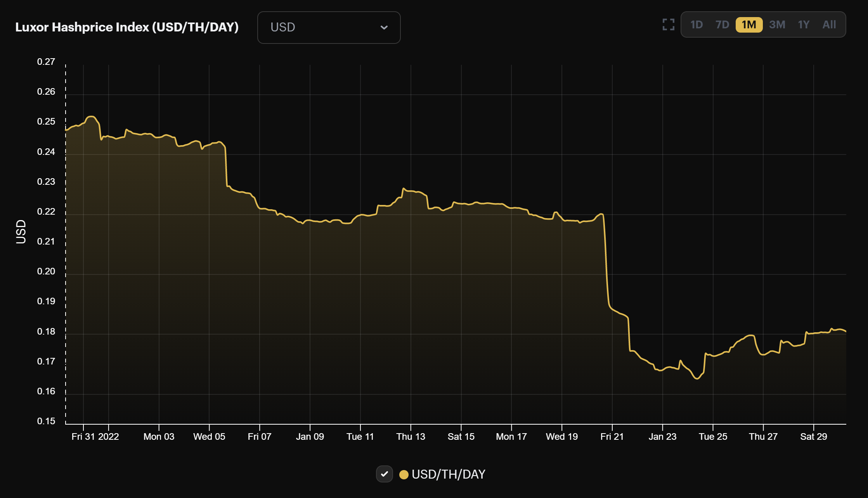
Task: Click the 0.25 y-axis value
Action: point(46,121)
